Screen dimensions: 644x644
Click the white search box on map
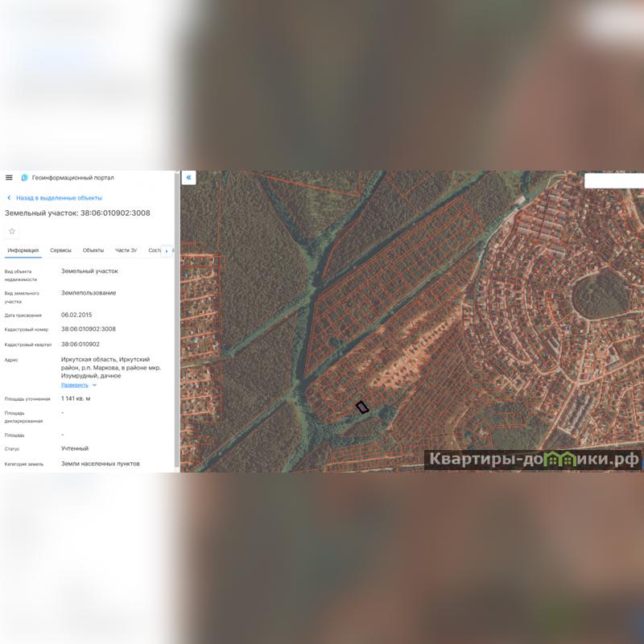(613, 181)
